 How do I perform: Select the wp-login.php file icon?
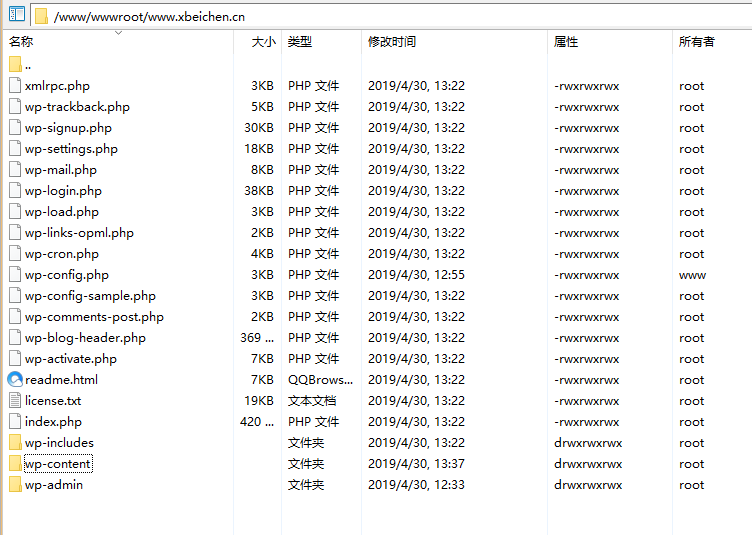click(x=15, y=190)
